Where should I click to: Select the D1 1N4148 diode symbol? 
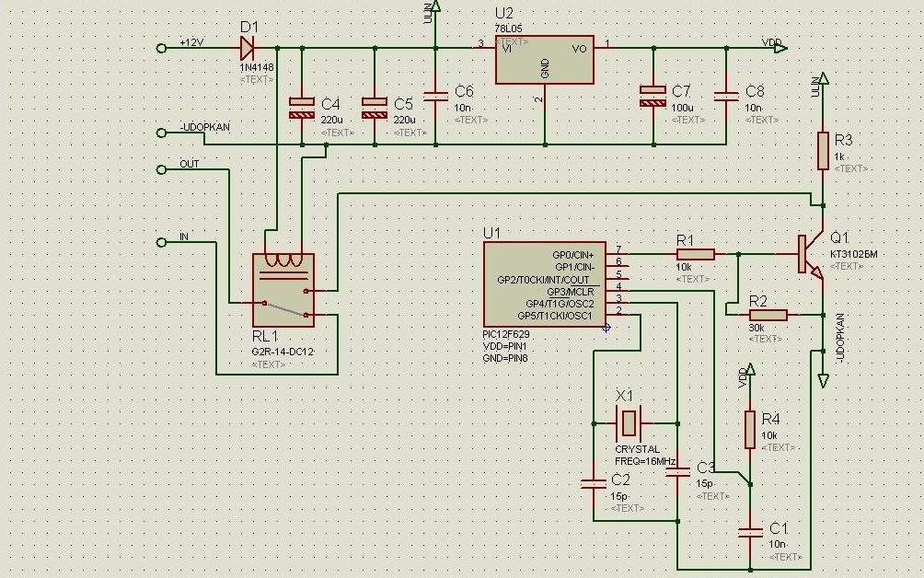coord(248,48)
